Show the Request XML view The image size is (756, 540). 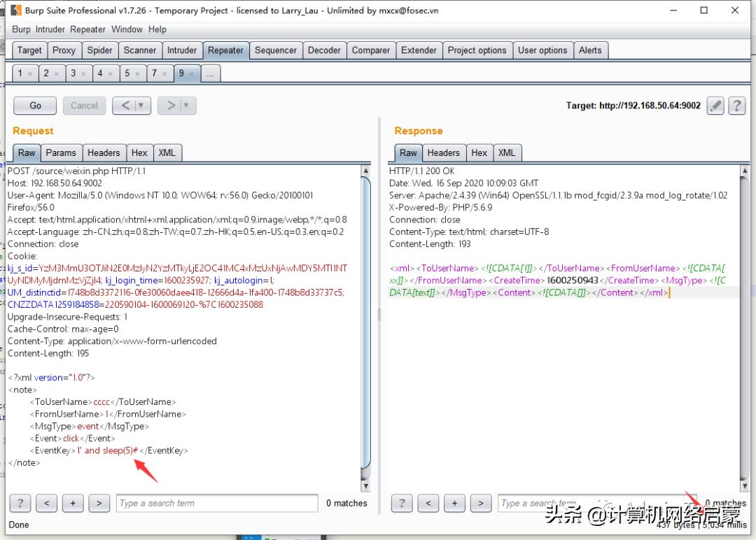[167, 152]
